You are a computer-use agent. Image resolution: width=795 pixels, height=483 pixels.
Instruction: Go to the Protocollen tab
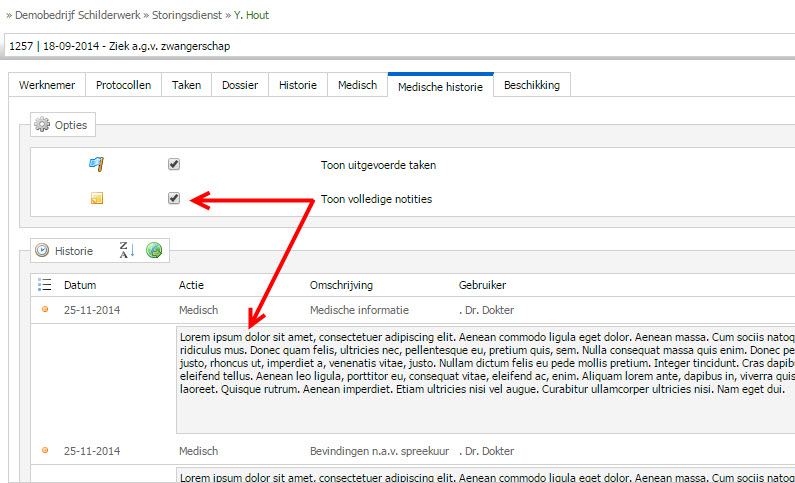pyautogui.click(x=123, y=85)
